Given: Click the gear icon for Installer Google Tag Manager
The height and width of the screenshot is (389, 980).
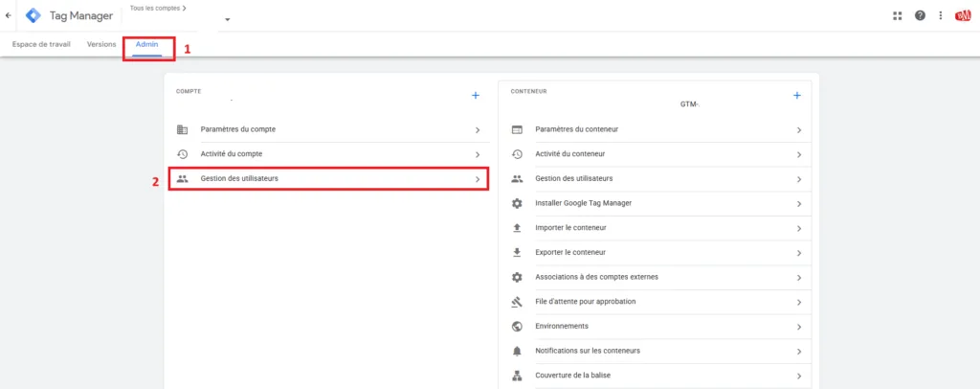Looking at the screenshot, I should (x=516, y=203).
